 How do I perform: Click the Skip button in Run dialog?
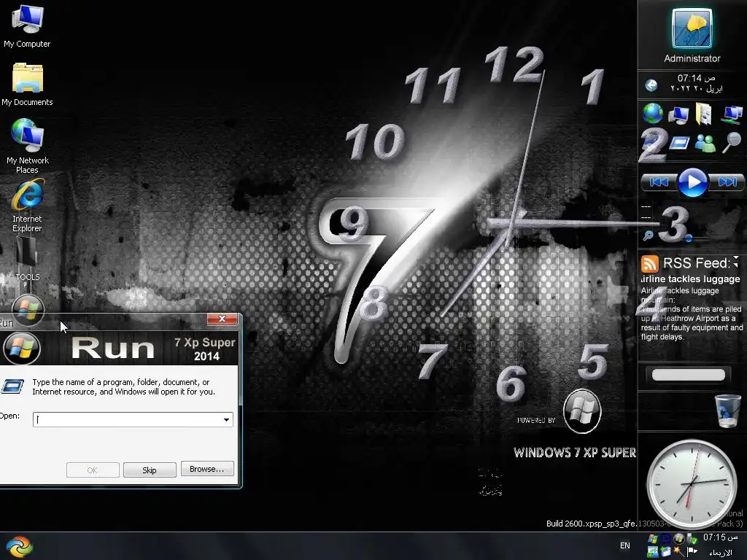[x=150, y=470]
